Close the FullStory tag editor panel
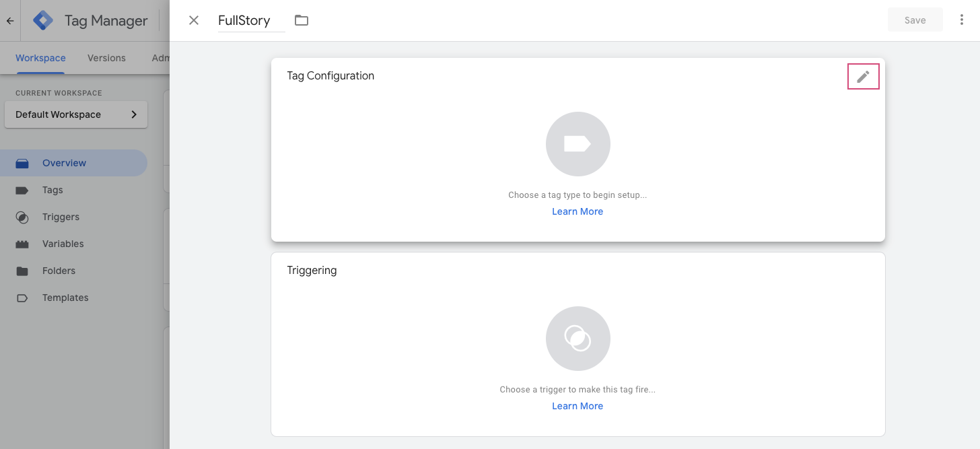 tap(194, 20)
